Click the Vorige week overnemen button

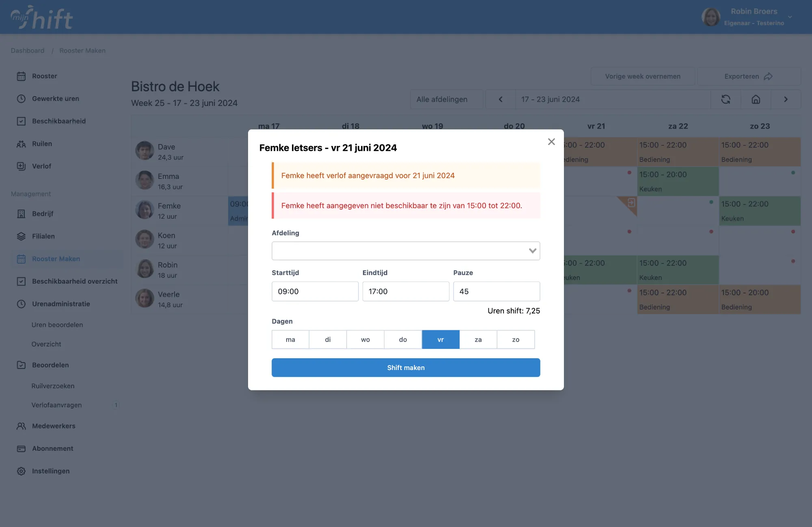point(643,76)
